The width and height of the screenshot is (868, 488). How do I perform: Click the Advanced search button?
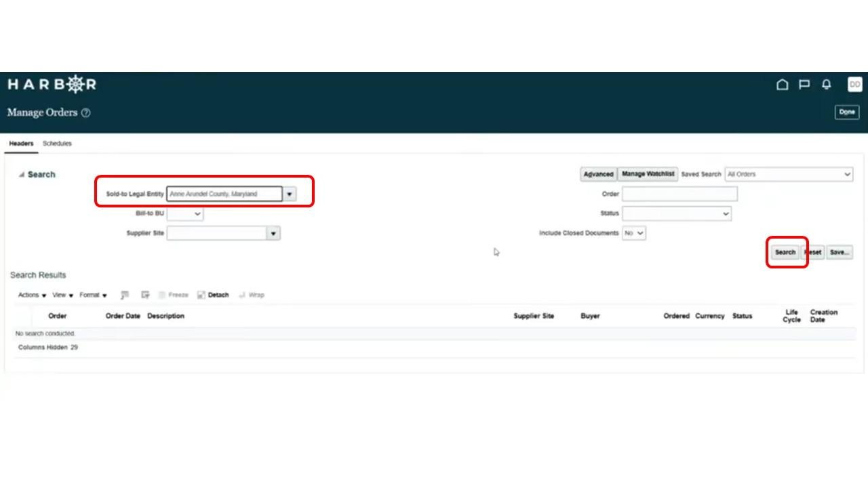click(598, 174)
